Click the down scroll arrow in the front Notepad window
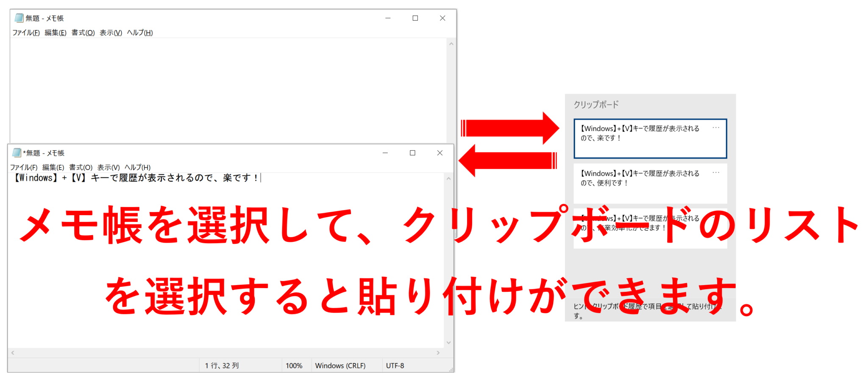 449,343
